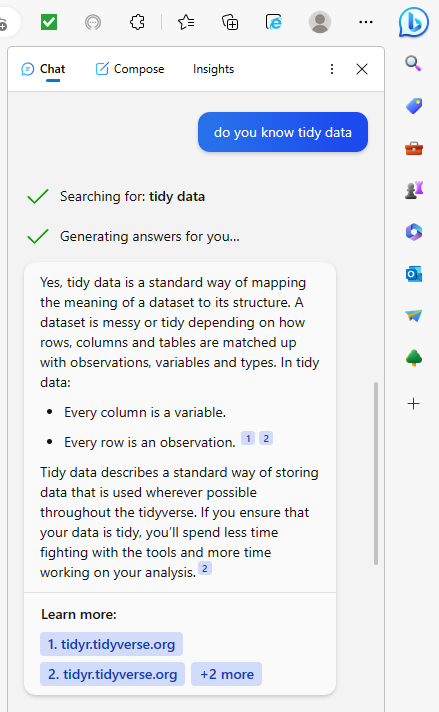Open Microsoft 365 sidebar icon

click(x=414, y=232)
